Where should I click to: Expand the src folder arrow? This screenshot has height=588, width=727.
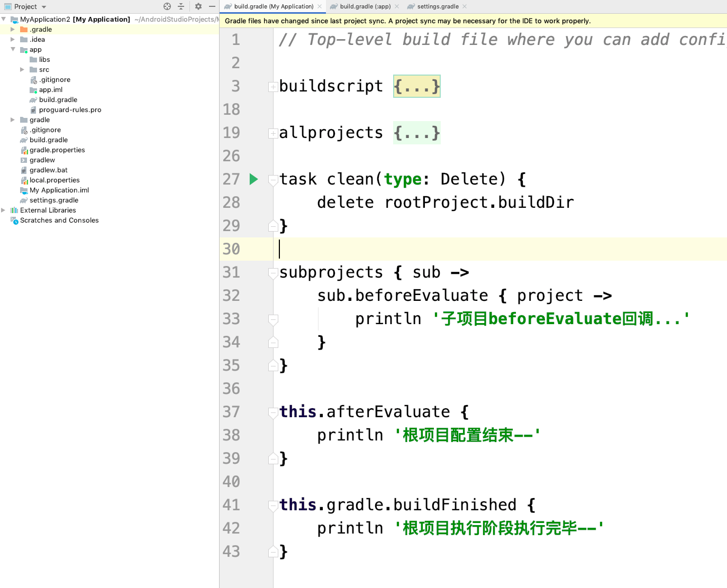point(22,70)
